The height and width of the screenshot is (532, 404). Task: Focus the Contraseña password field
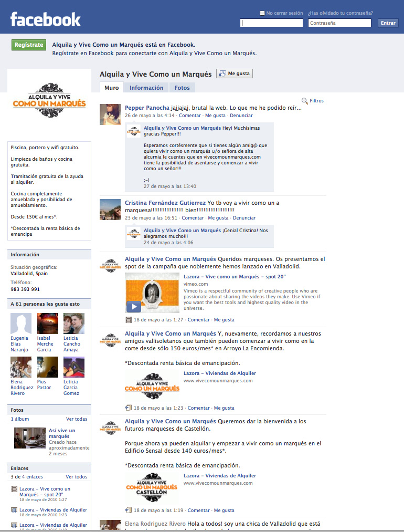pyautogui.click(x=339, y=23)
